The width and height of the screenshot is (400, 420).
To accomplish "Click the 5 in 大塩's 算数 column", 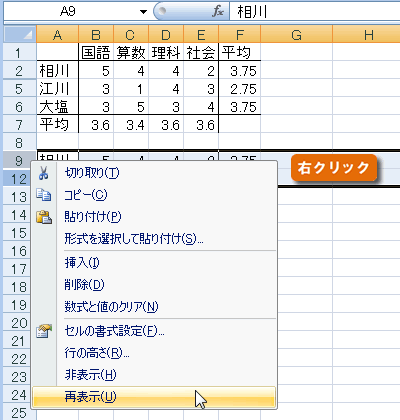I will [x=131, y=106].
